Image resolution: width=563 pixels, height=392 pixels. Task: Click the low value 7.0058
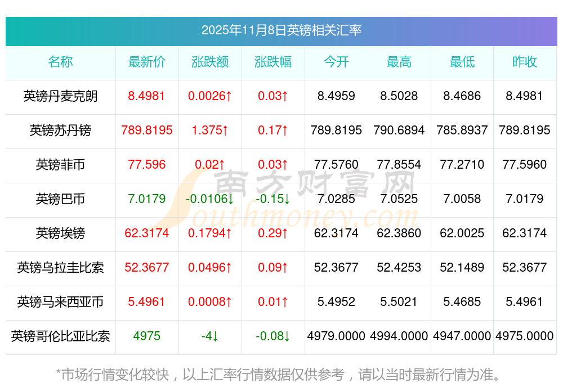click(462, 199)
